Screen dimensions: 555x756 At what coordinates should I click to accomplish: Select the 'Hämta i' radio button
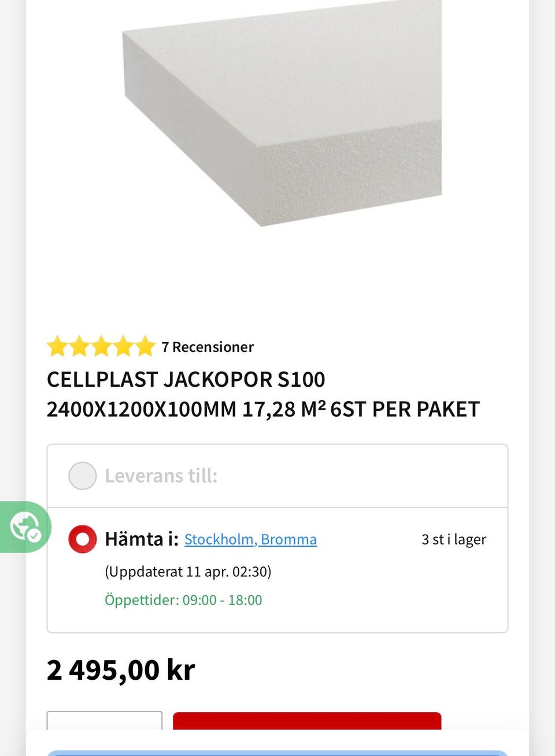pyautogui.click(x=83, y=539)
